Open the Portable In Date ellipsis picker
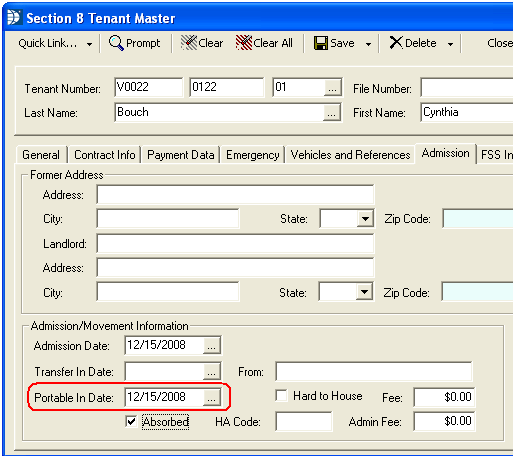The width and height of the screenshot is (513, 456). (211, 397)
